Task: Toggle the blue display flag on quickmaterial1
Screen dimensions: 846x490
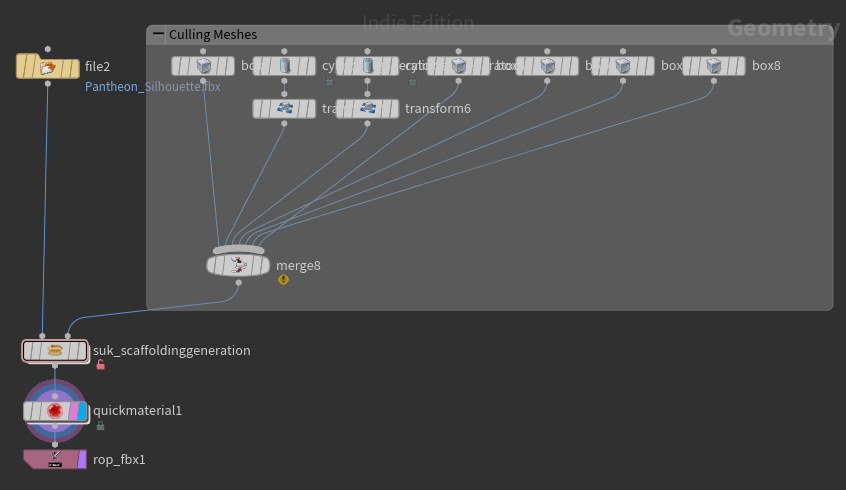Action: click(82, 411)
